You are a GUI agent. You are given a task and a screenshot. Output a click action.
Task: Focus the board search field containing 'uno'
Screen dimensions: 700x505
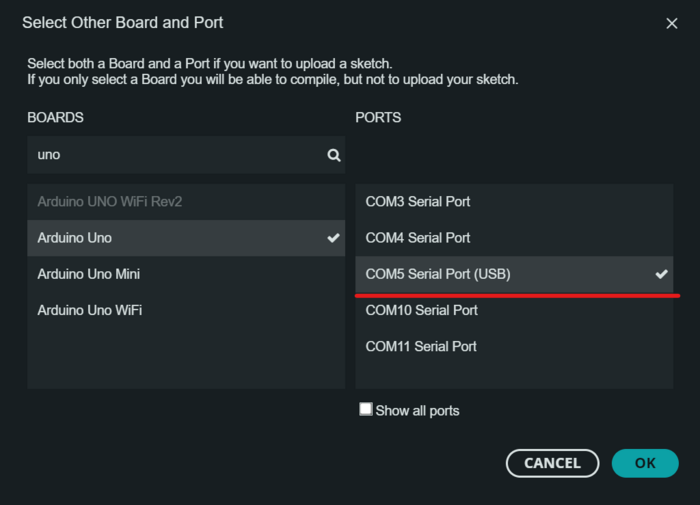click(x=175, y=155)
